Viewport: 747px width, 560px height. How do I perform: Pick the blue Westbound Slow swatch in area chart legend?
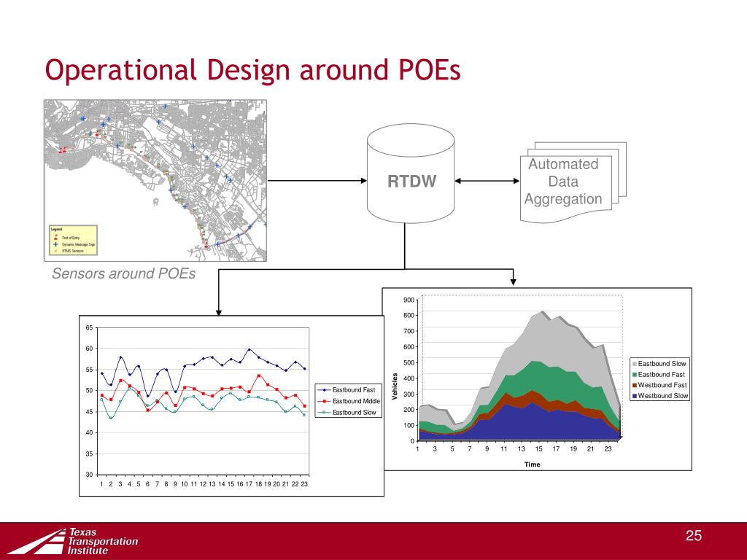tap(635, 396)
